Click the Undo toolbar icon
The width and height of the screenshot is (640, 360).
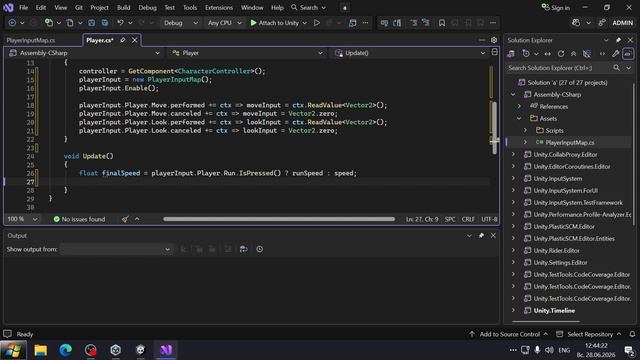[120, 23]
